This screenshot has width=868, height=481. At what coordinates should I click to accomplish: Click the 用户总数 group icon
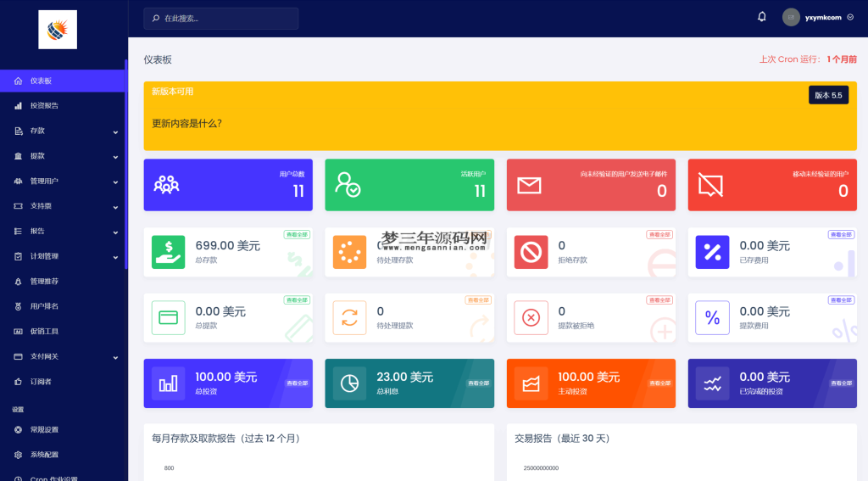(x=166, y=185)
